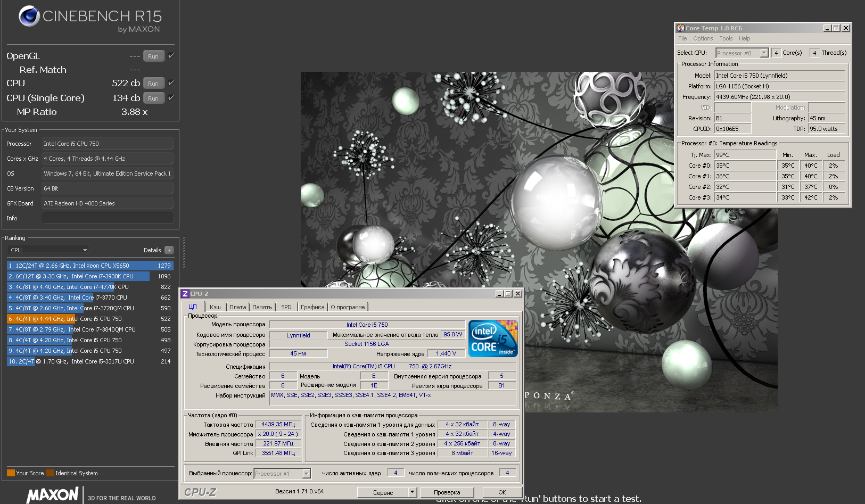Click the dotted panel splitter beside Ranking
Viewport: 865px width, 504px height.
click(184, 253)
